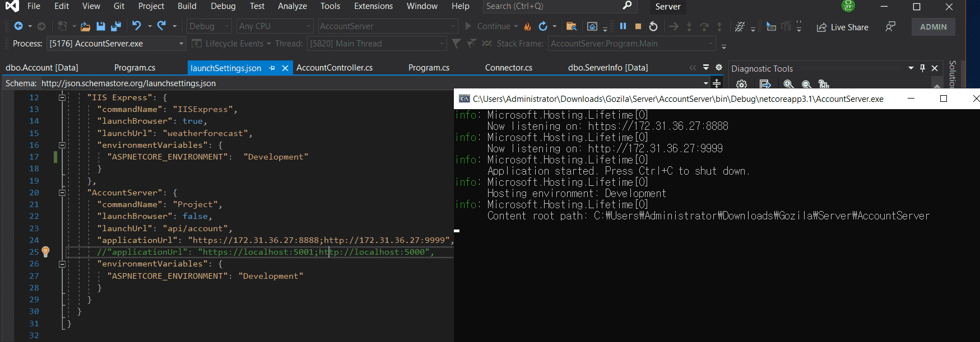Open the Any CPU platform dropdown
Viewport: 980px width, 342px height.
275,26
